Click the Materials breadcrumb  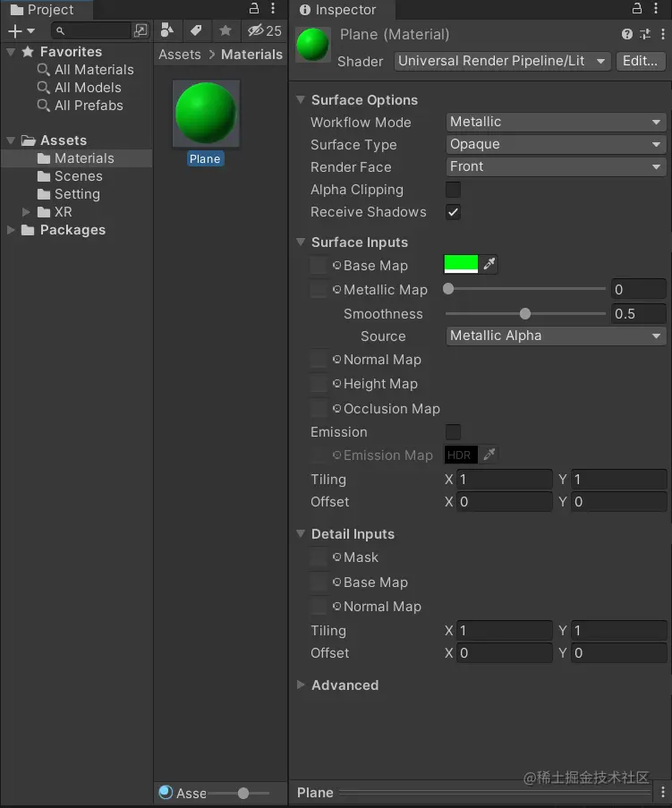point(252,55)
